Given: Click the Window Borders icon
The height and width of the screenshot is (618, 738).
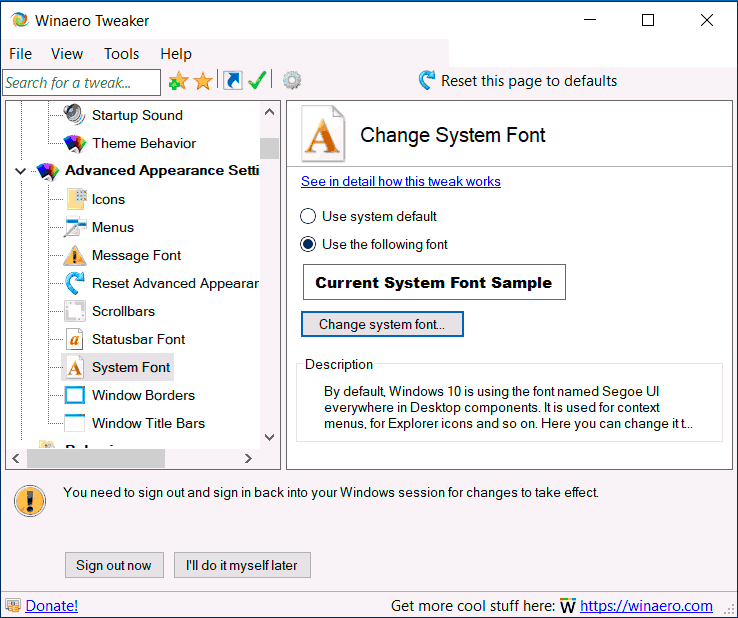Looking at the screenshot, I should pos(75,395).
